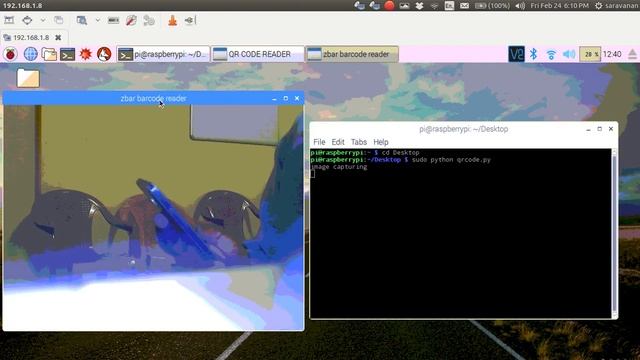Screen dimensions: 640x360
Task: Close the zbar barcode reader window
Action: [297, 98]
